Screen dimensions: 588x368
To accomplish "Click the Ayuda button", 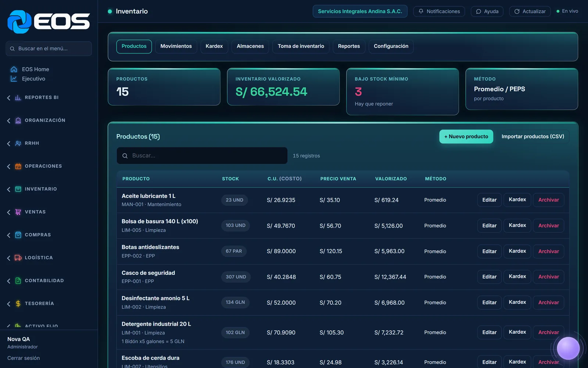I will click(487, 11).
